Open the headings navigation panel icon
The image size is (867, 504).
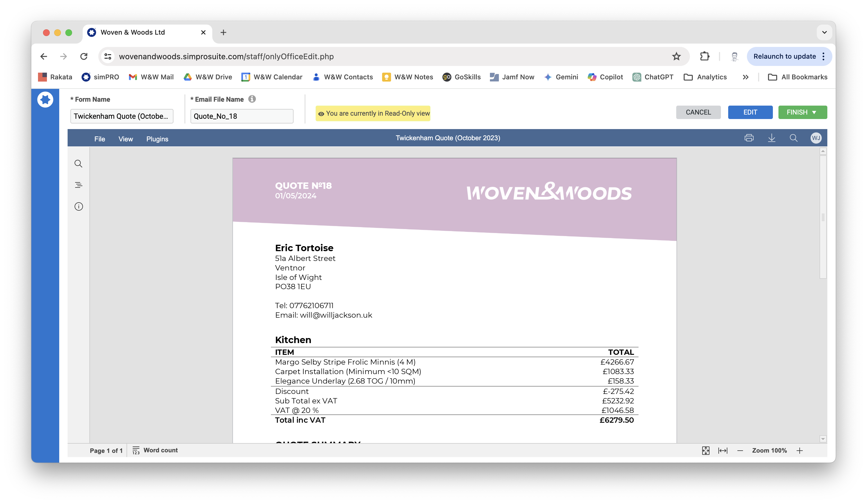click(x=78, y=185)
